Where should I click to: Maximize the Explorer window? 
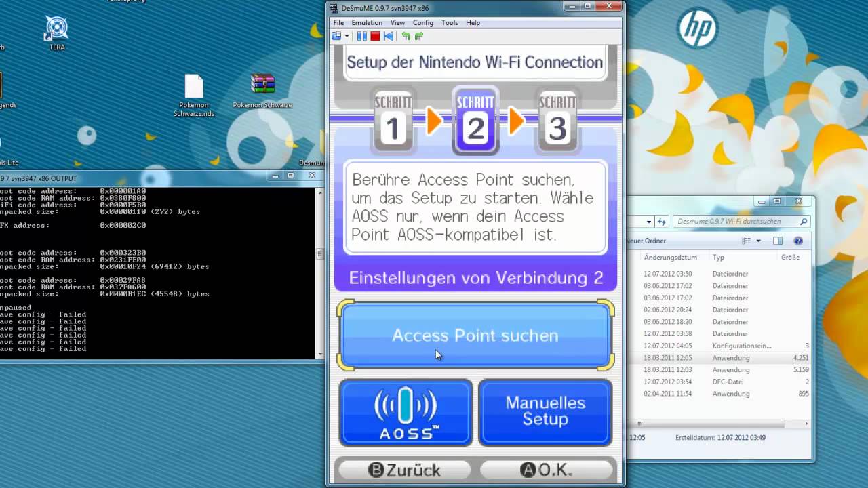coord(777,201)
